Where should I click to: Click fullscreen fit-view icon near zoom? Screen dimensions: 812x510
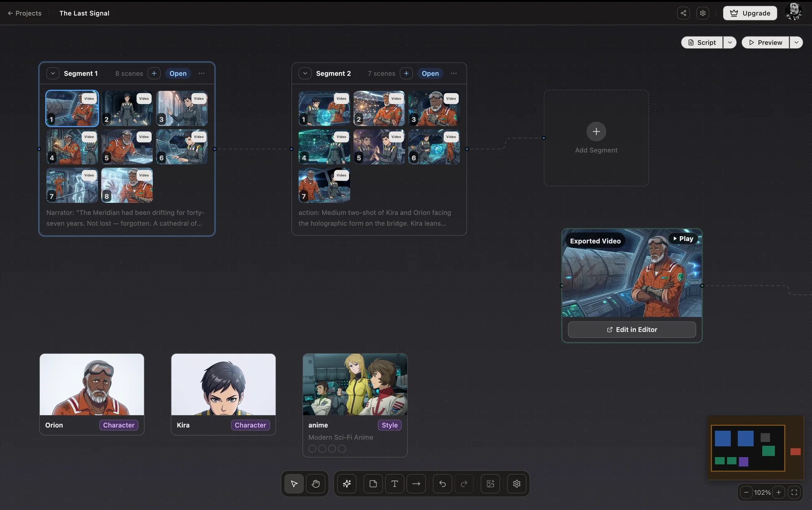pos(794,492)
